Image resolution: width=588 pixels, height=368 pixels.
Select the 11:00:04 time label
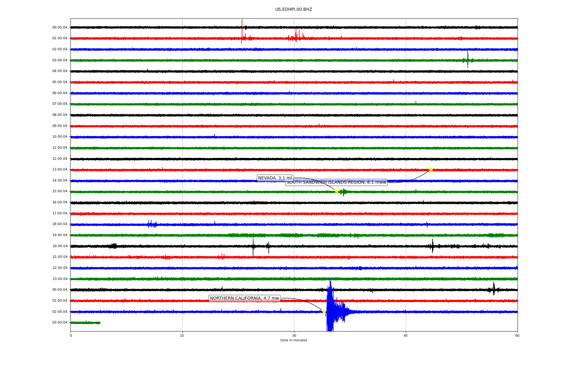(x=60, y=148)
